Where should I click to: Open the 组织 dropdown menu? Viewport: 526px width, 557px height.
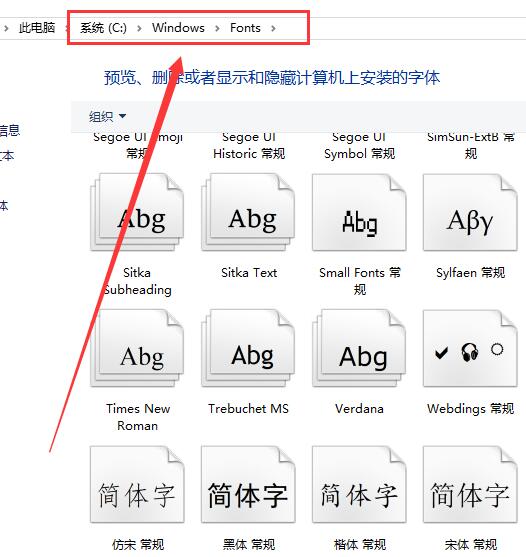[x=107, y=116]
